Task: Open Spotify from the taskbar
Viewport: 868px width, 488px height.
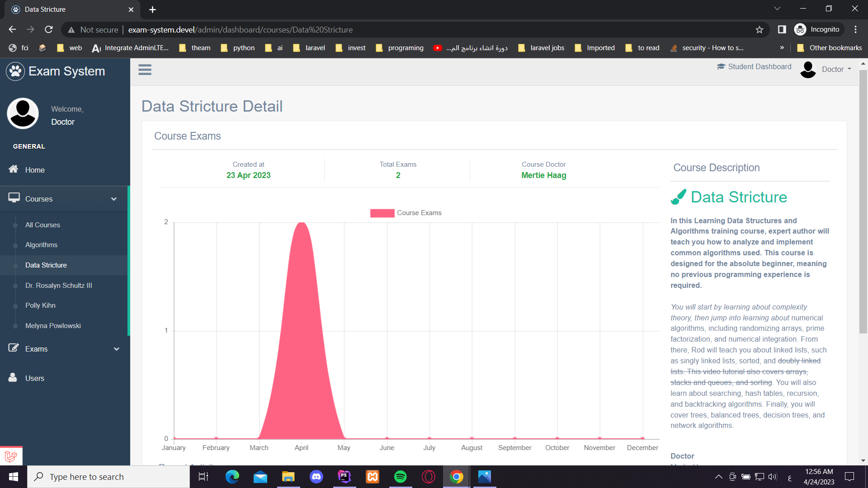Action: (400, 477)
